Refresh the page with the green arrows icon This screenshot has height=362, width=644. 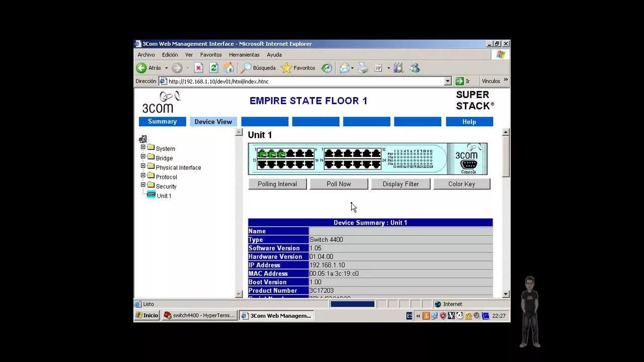coord(214,68)
